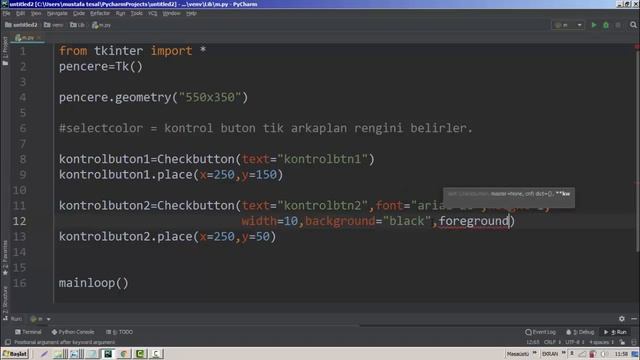Open the Run tool window tab at bottom right
The image size is (640, 360).
(x=616, y=332)
